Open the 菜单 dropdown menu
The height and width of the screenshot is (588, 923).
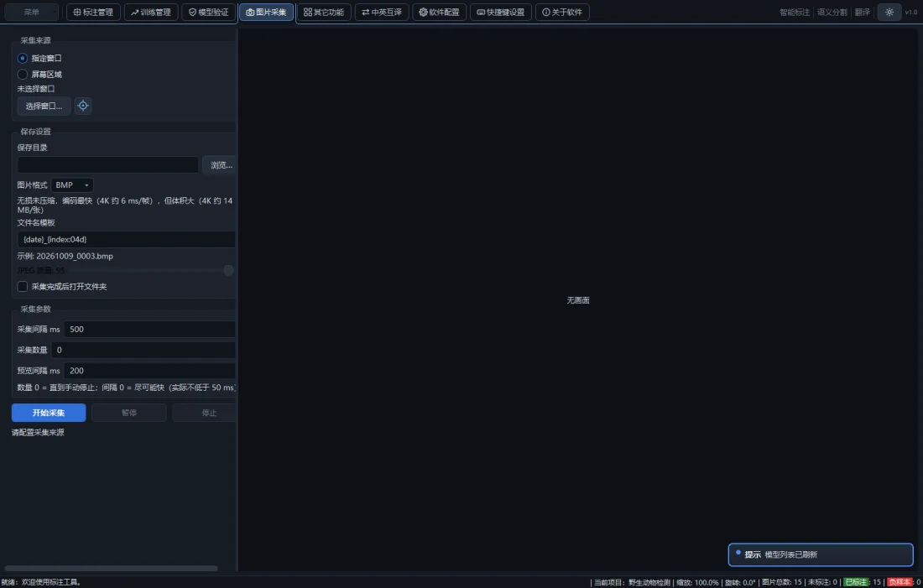point(32,13)
